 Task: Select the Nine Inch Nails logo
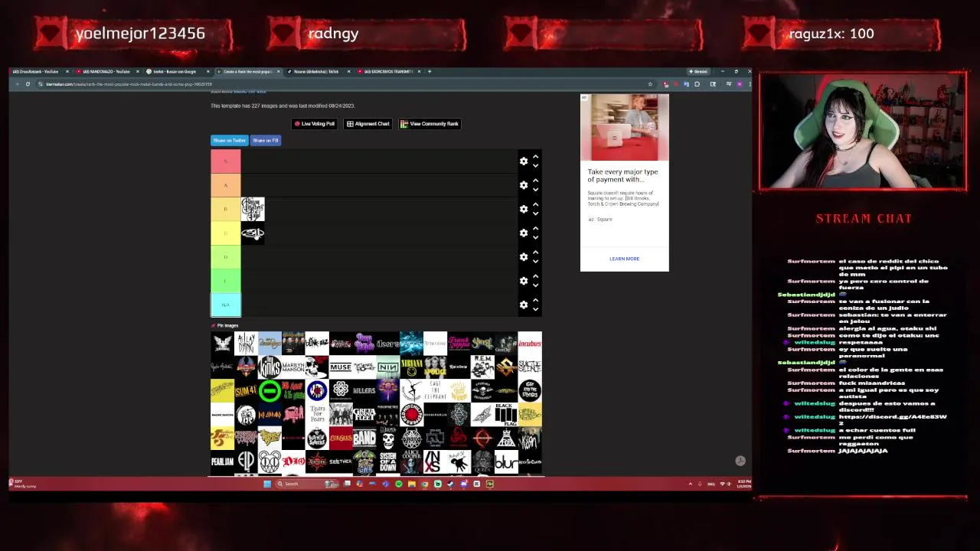coord(388,367)
